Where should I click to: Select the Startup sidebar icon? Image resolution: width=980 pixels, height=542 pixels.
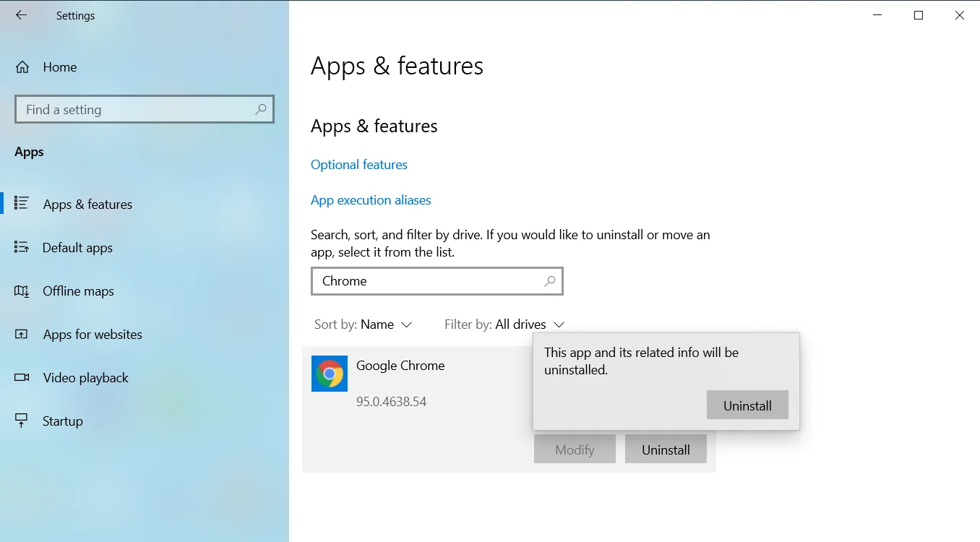(21, 421)
